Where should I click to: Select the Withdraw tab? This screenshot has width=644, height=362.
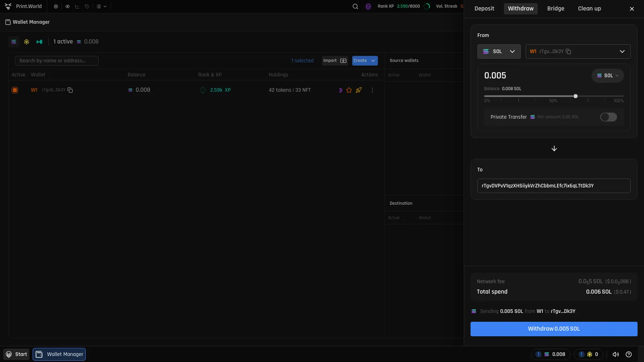point(521,8)
